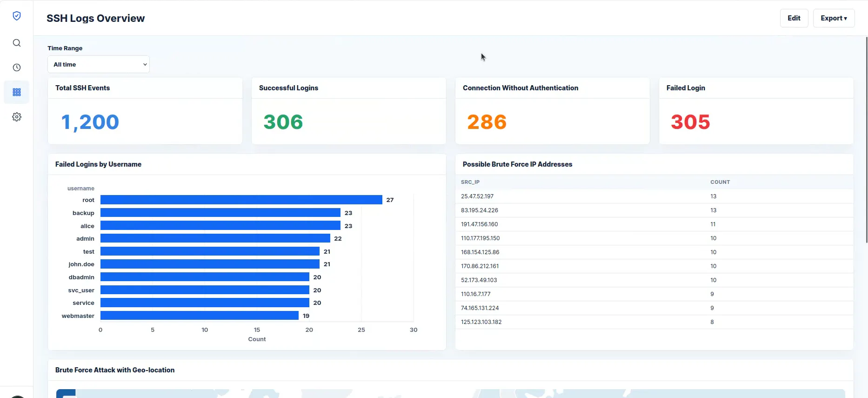
Task: Click the svc_user username label
Action: tap(81, 290)
